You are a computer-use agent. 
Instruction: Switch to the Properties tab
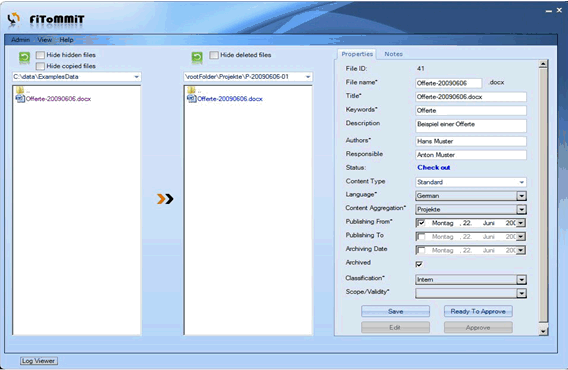(x=357, y=54)
